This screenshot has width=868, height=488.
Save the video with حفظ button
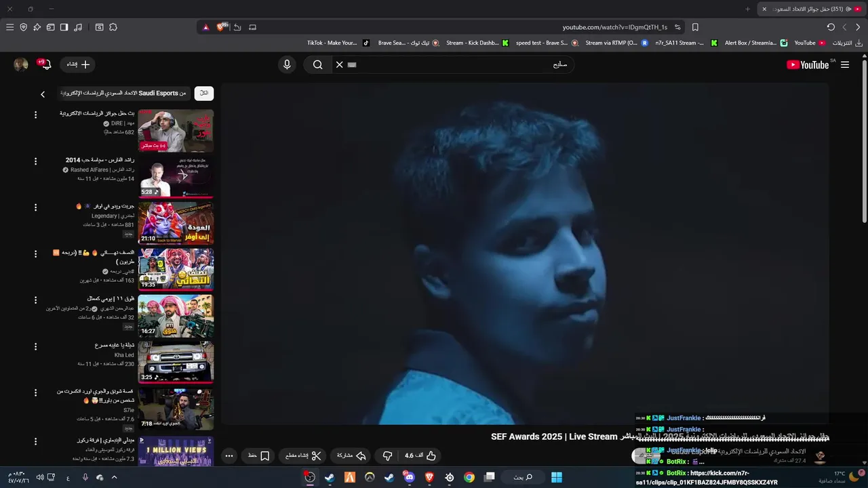tap(258, 455)
